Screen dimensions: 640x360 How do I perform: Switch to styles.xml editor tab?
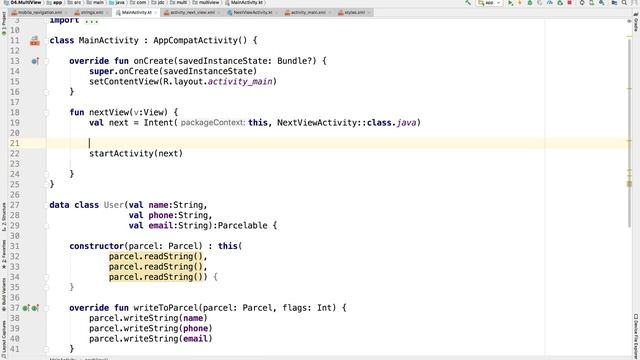[x=354, y=13]
